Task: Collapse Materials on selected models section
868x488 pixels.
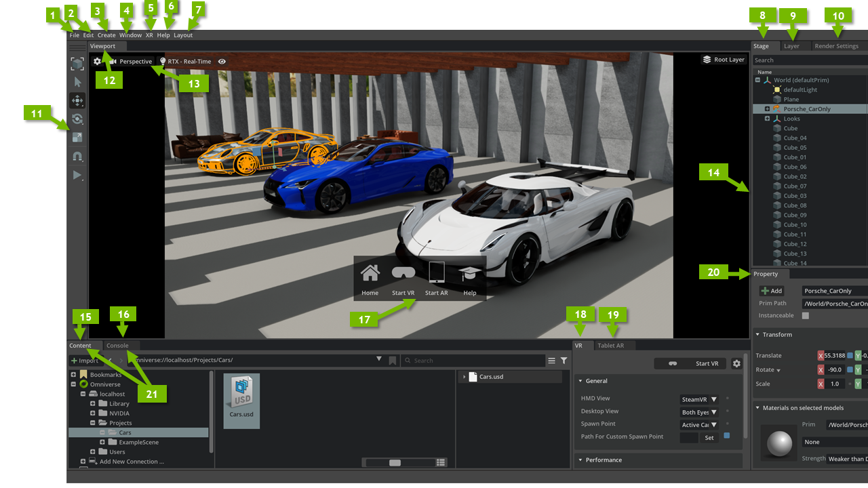Action: tap(758, 408)
